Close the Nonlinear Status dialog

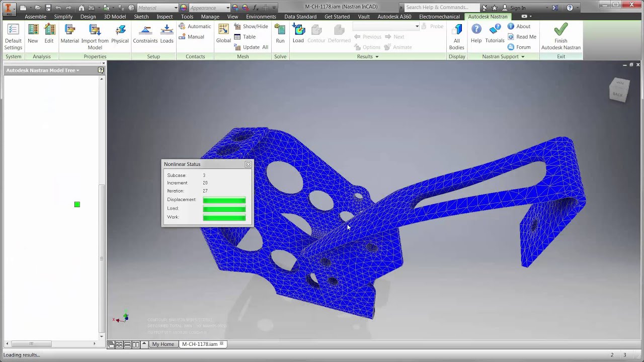click(x=248, y=164)
